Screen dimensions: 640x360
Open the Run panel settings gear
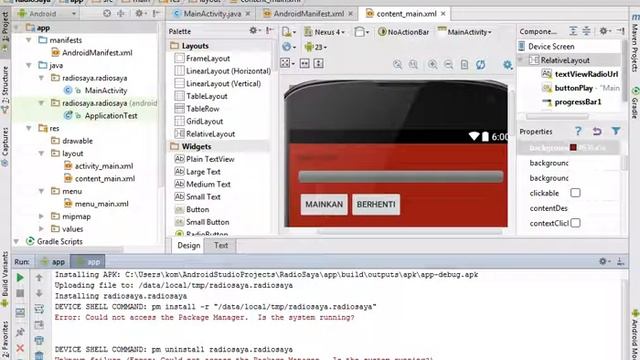coord(603,261)
